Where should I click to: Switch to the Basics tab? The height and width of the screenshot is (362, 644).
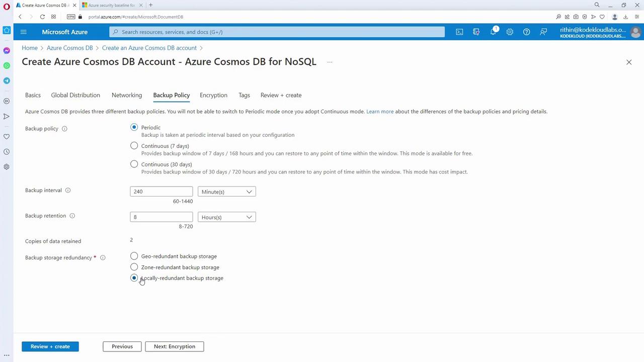[x=33, y=95]
